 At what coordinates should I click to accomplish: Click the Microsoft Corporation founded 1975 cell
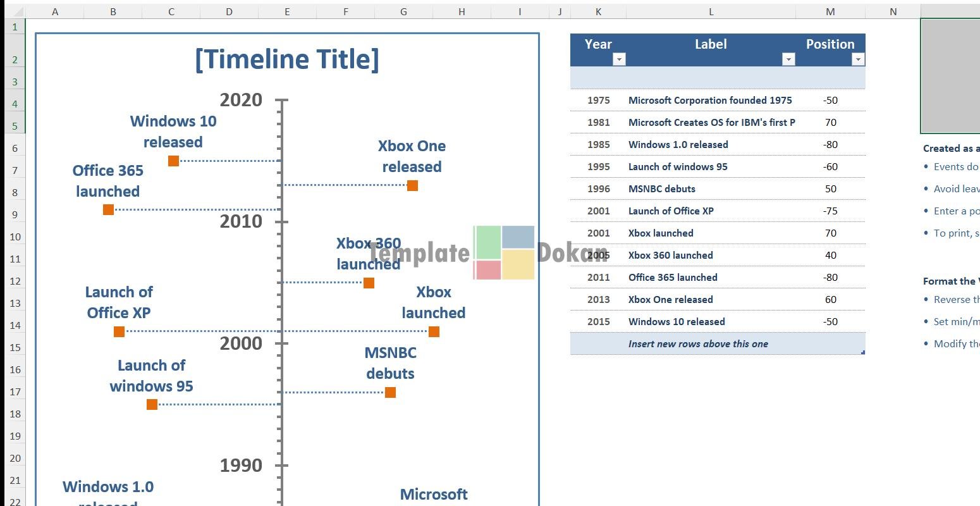709,100
